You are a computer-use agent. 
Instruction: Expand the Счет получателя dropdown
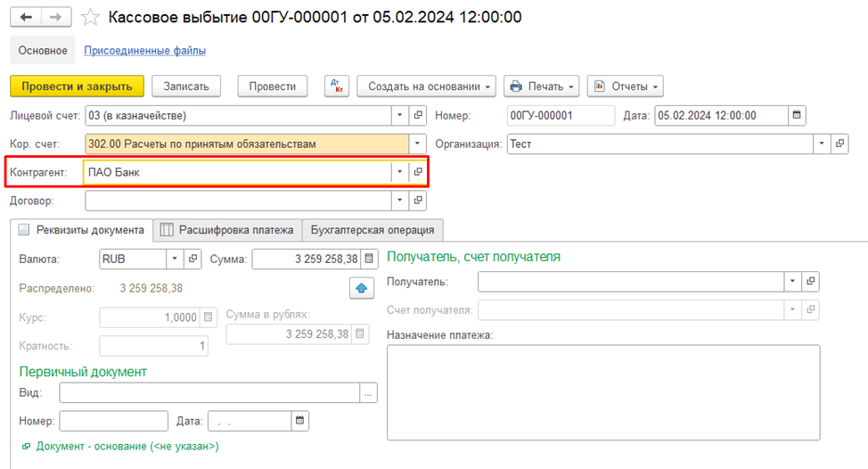(x=793, y=309)
